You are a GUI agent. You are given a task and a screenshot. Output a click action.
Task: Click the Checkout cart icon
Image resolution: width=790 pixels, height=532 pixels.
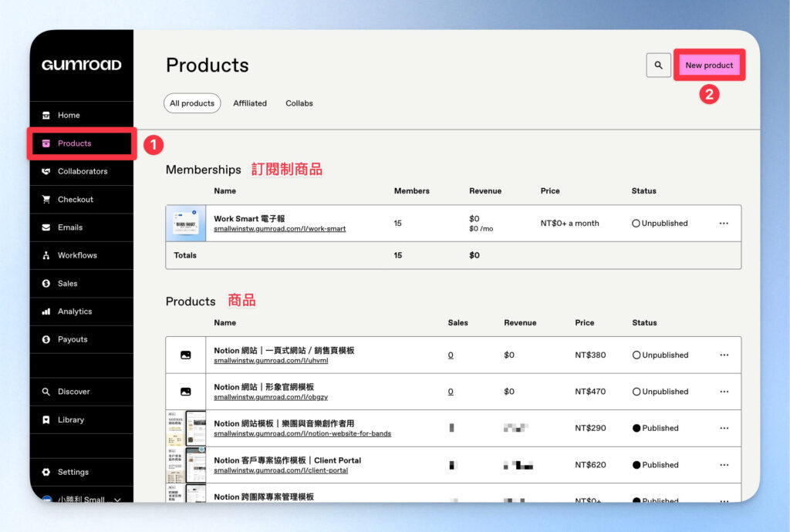point(46,200)
